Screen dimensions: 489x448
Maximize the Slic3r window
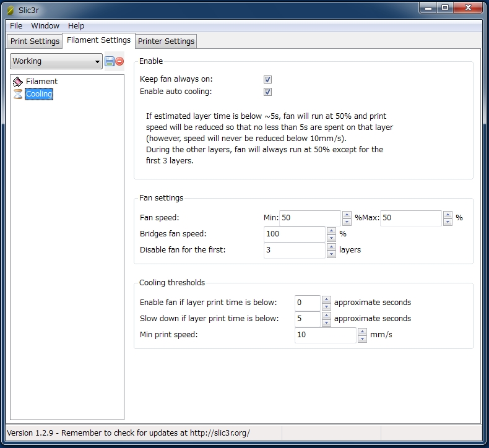pyautogui.click(x=445, y=8)
